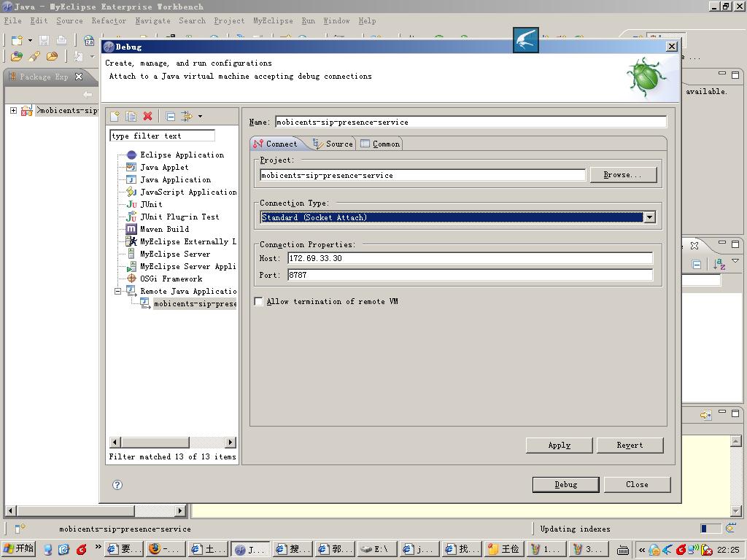
Task: Open the Navigate menu
Action: (152, 21)
